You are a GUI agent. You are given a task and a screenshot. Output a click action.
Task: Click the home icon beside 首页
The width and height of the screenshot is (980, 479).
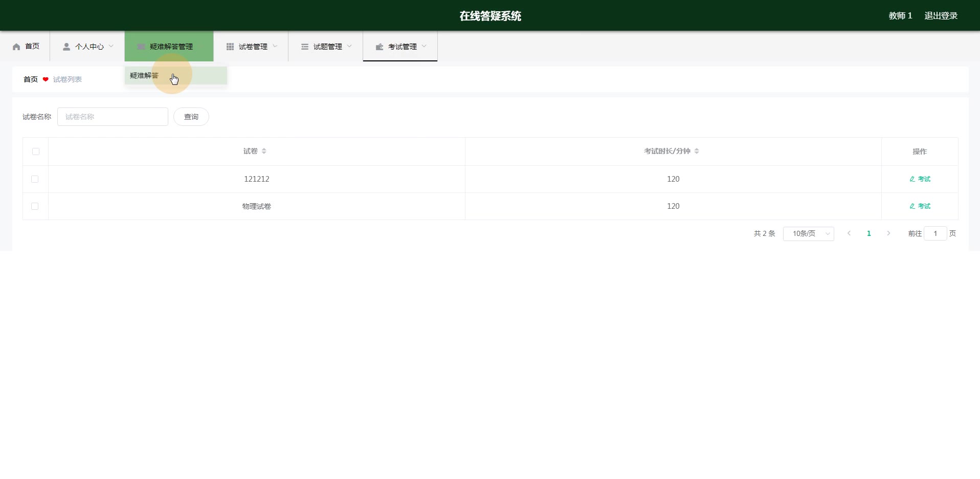(16, 47)
